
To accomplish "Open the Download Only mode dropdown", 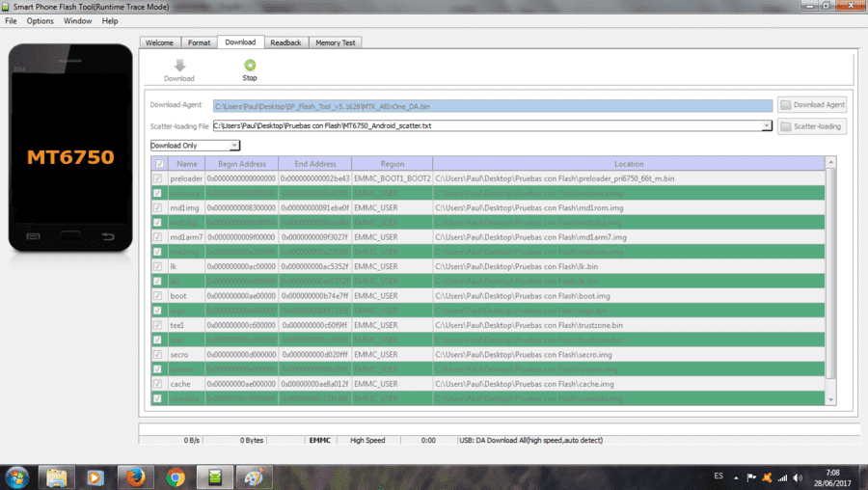I will [x=234, y=145].
